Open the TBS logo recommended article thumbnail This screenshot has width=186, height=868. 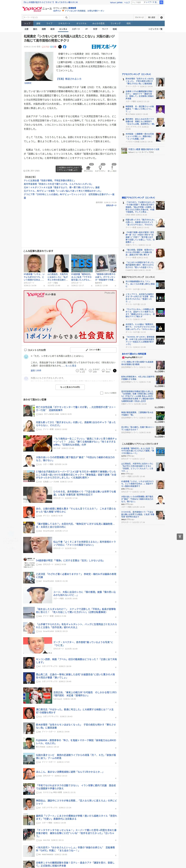tap(82, 263)
